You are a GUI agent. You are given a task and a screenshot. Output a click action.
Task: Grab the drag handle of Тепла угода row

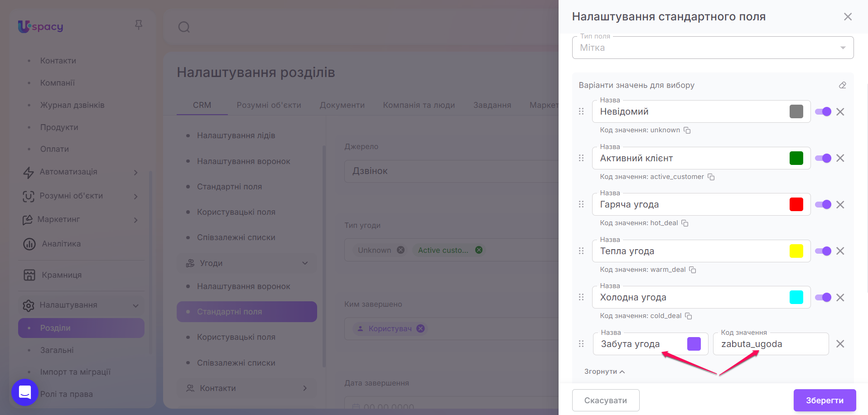pyautogui.click(x=581, y=251)
